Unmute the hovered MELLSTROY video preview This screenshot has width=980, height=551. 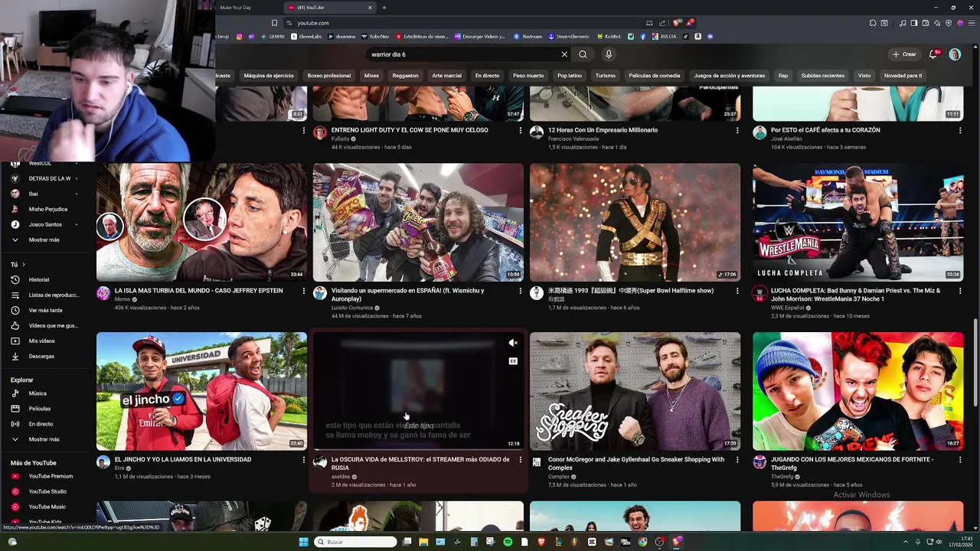pos(513,343)
